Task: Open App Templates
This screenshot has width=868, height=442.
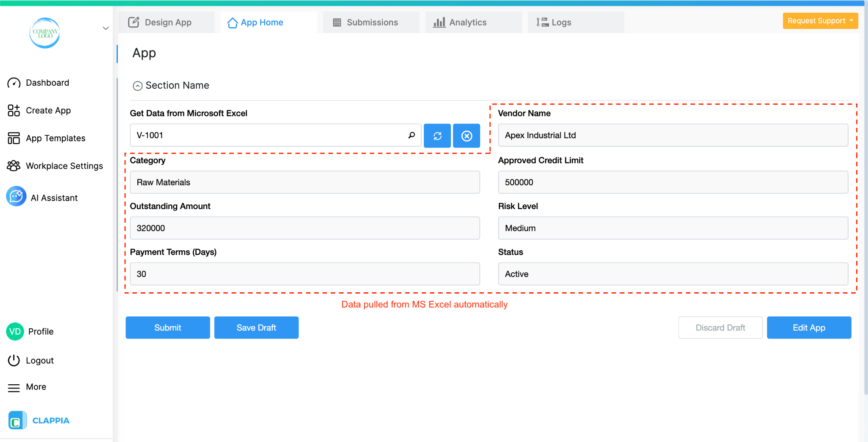Action: point(55,138)
